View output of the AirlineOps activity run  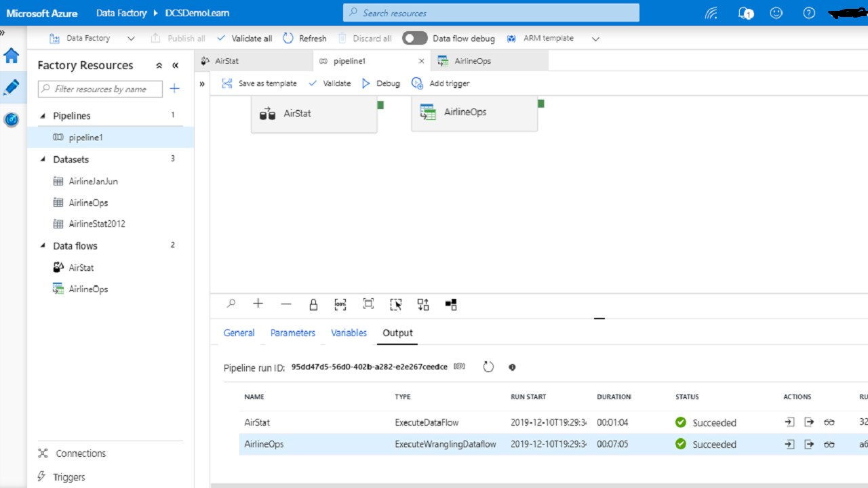pyautogui.click(x=809, y=445)
